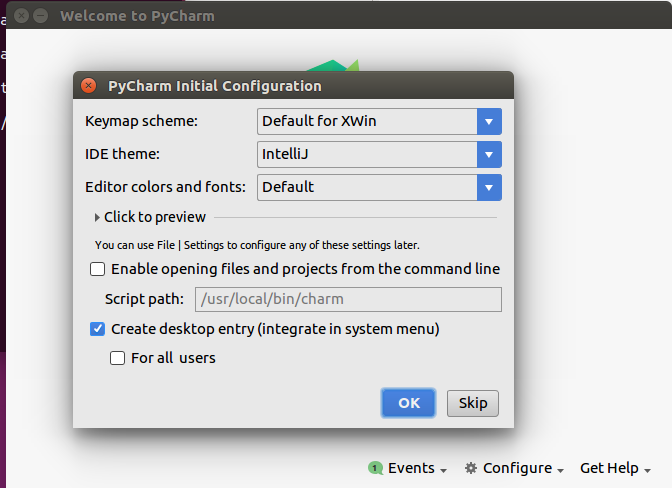Open the Get Help menu
The width and height of the screenshot is (672, 488).
click(615, 468)
